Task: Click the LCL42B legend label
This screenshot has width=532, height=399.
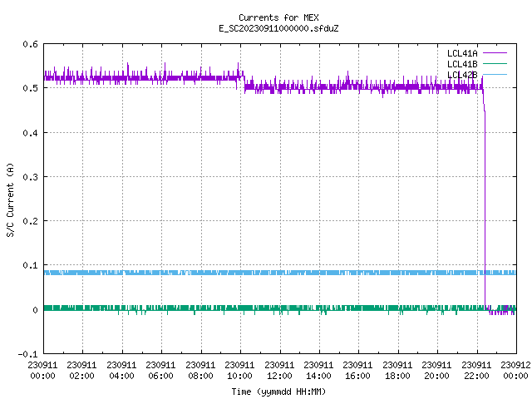Action: click(462, 75)
